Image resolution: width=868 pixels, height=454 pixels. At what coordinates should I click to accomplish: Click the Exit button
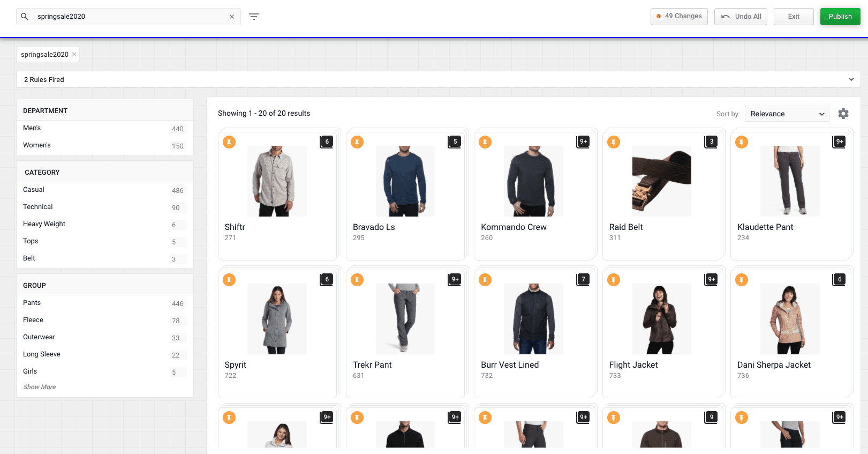coord(794,17)
